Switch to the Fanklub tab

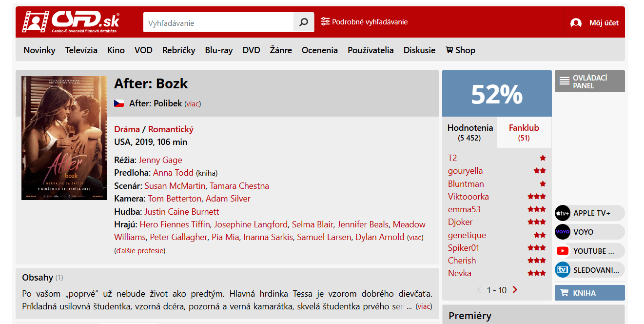pyautogui.click(x=524, y=132)
